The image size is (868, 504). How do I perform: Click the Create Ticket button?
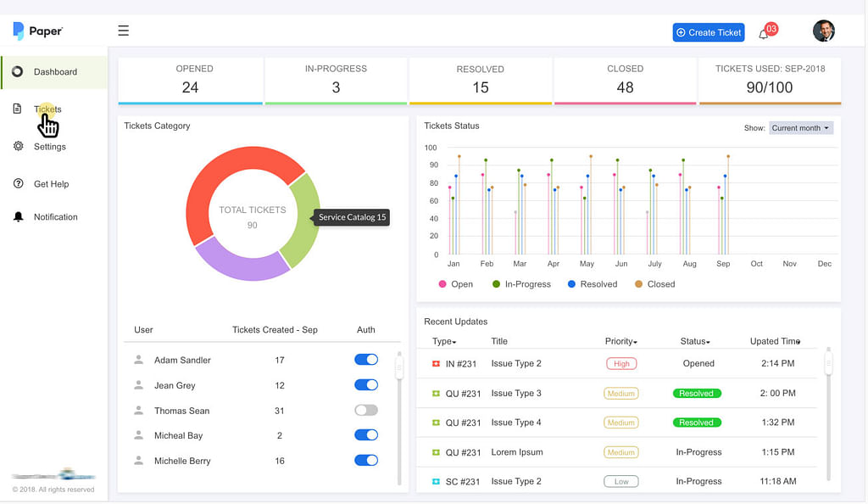709,32
